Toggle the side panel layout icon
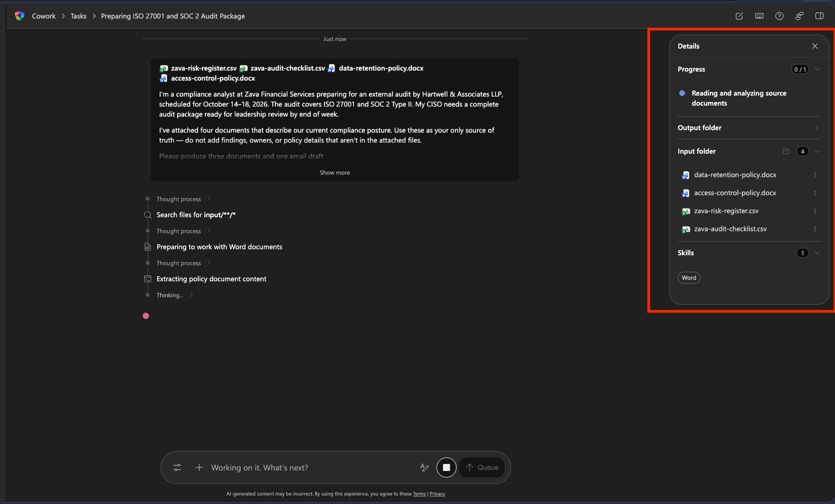The width and height of the screenshot is (835, 504). coord(819,16)
